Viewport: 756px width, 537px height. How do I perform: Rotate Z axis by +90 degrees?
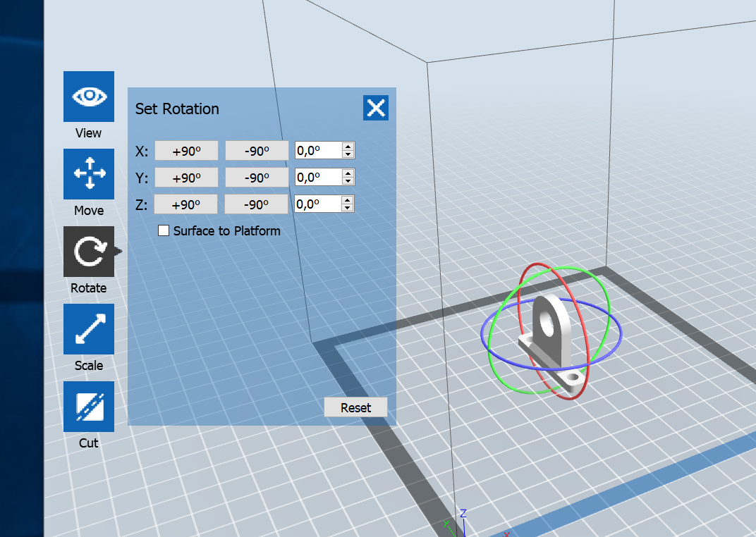pyautogui.click(x=186, y=204)
